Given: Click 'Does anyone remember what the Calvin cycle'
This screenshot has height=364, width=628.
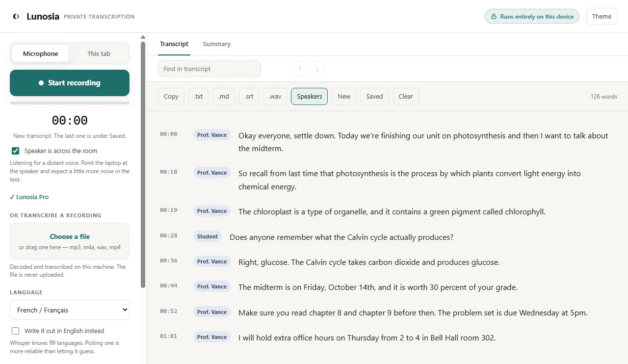Looking at the screenshot, I should pos(341,237).
